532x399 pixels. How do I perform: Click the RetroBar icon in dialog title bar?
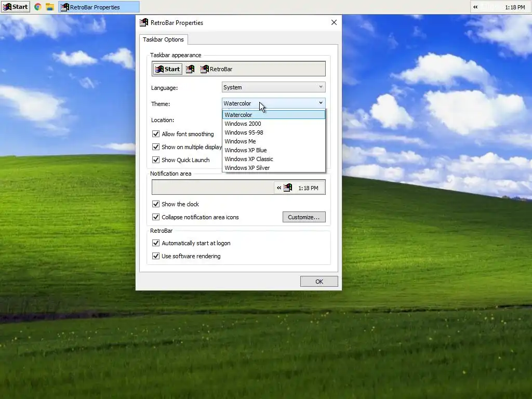tap(144, 22)
